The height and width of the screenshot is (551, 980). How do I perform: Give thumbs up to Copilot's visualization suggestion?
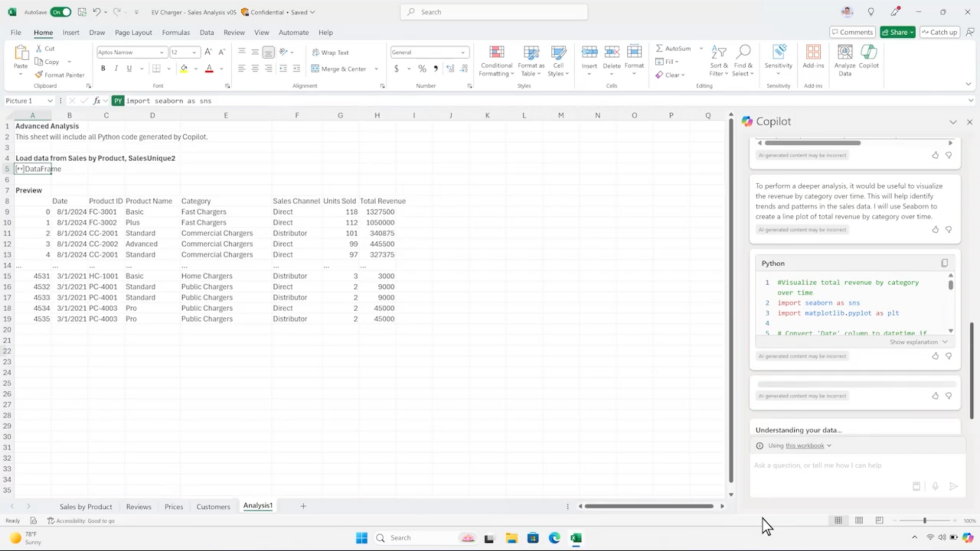[935, 230]
